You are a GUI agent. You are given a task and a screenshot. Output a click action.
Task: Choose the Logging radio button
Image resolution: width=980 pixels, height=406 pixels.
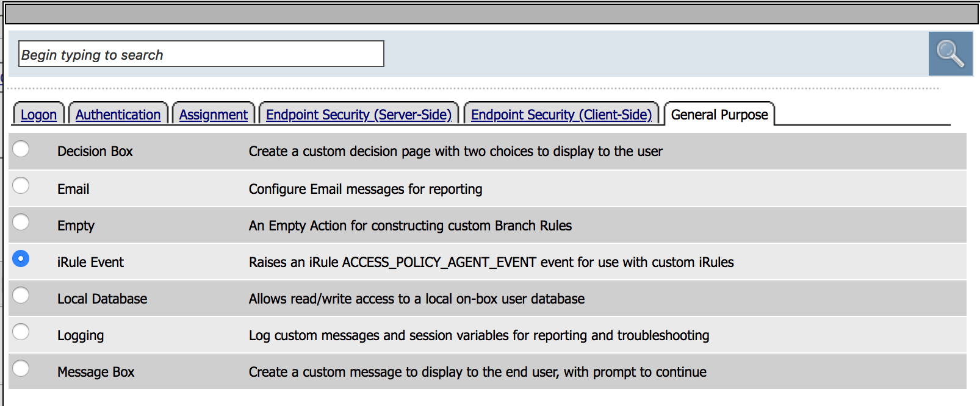tap(21, 332)
